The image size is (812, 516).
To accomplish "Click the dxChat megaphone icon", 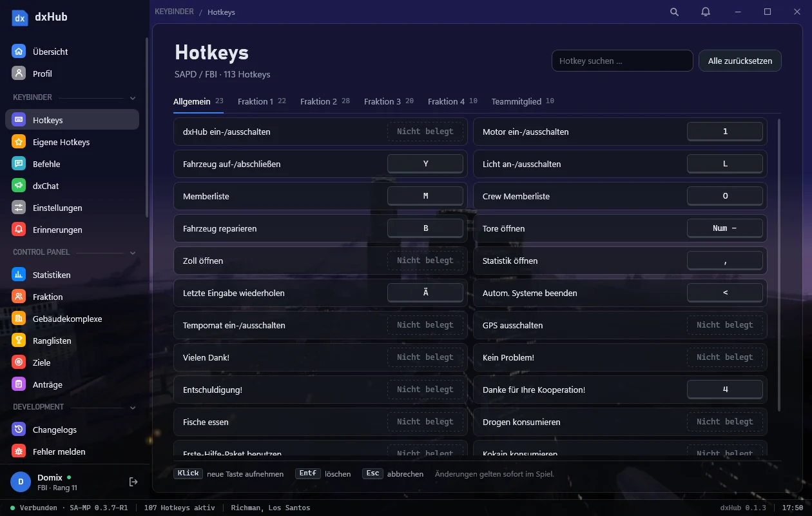I will click(x=19, y=186).
